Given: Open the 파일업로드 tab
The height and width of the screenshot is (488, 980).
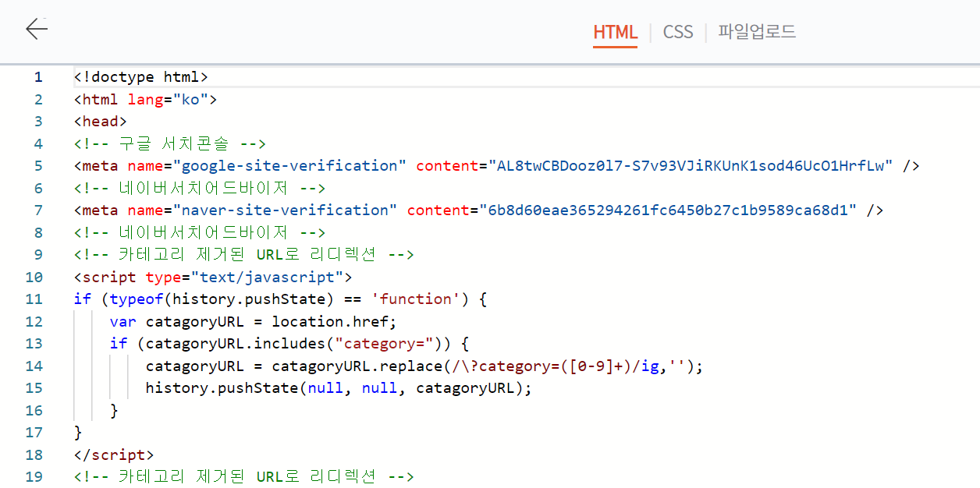Looking at the screenshot, I should click(x=757, y=32).
